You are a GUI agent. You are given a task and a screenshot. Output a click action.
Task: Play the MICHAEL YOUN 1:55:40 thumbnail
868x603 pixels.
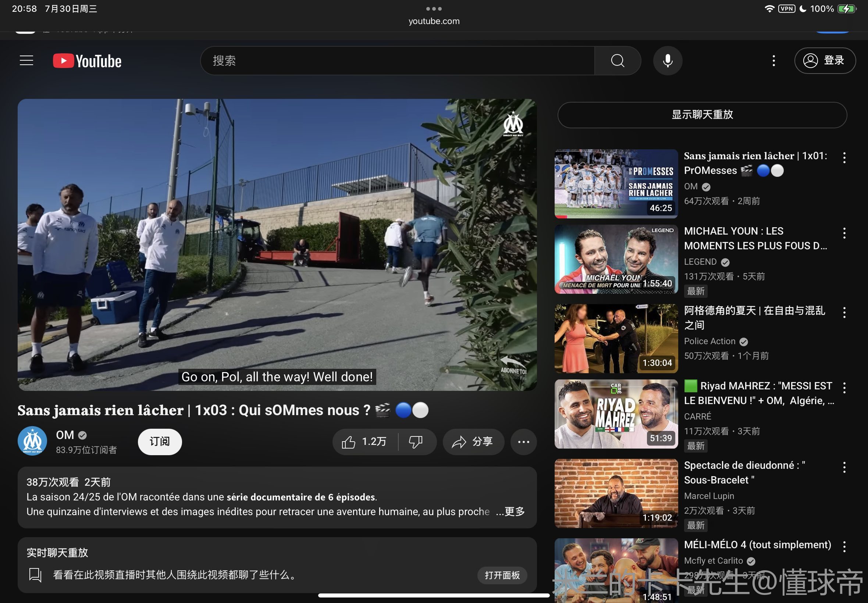[x=616, y=259]
